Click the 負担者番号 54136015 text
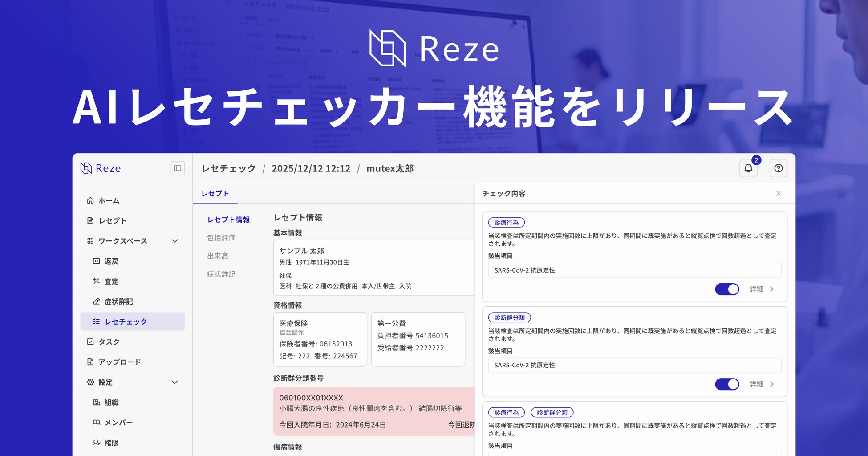Viewport: 868px width, 456px height. pyautogui.click(x=413, y=336)
